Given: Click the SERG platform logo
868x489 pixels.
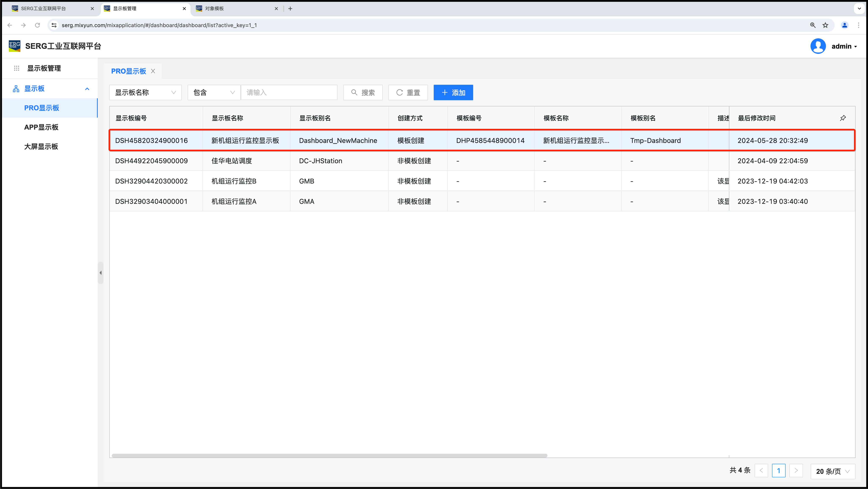Looking at the screenshot, I should click(x=15, y=46).
